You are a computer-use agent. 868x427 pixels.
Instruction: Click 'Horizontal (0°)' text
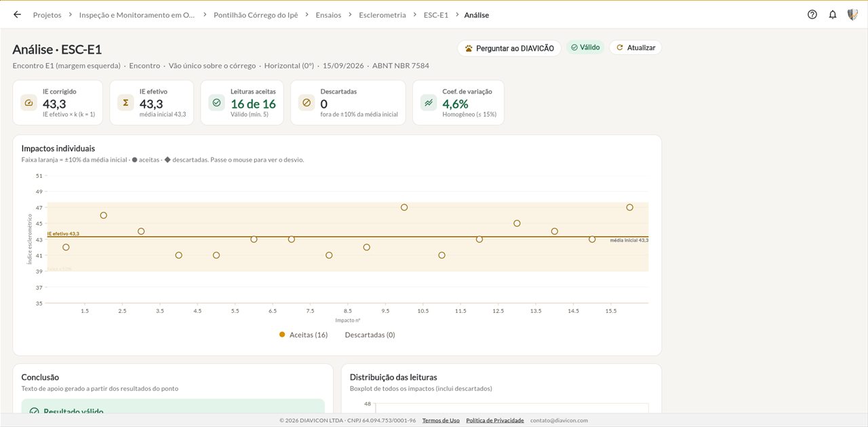289,66
